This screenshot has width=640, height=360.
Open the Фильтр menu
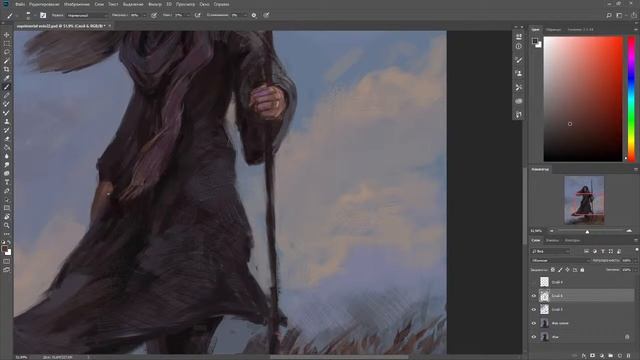pos(155,4)
